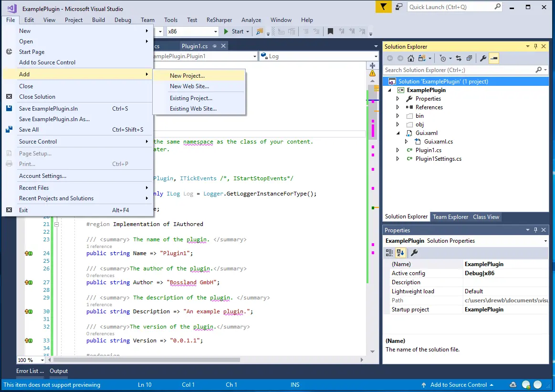This screenshot has height=392, width=555.
Task: Pin the Plugin1.cs tab with pushpin icon
Action: tap(214, 46)
